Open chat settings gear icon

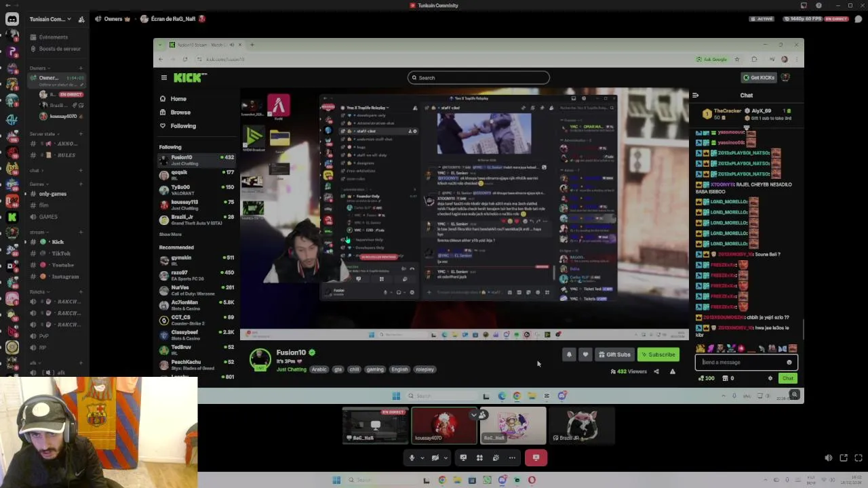click(770, 378)
